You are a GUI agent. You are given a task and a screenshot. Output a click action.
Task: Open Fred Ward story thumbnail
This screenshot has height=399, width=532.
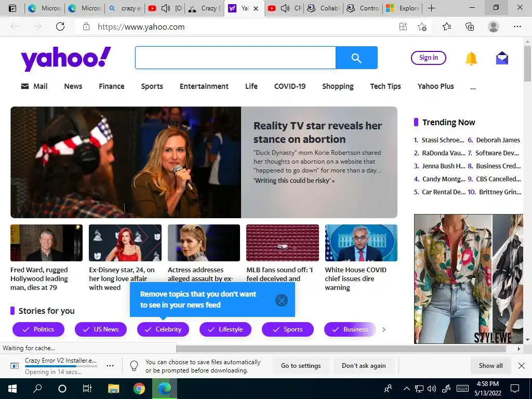46,243
